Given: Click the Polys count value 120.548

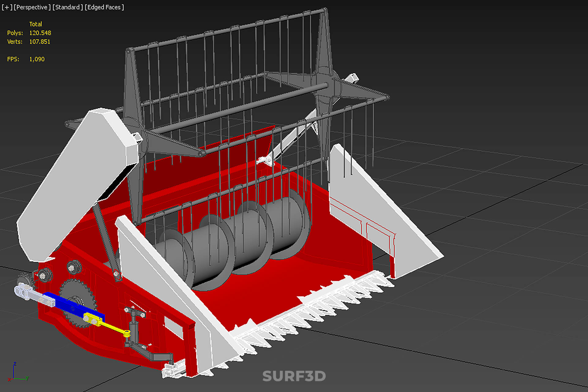Looking at the screenshot, I should [x=40, y=33].
